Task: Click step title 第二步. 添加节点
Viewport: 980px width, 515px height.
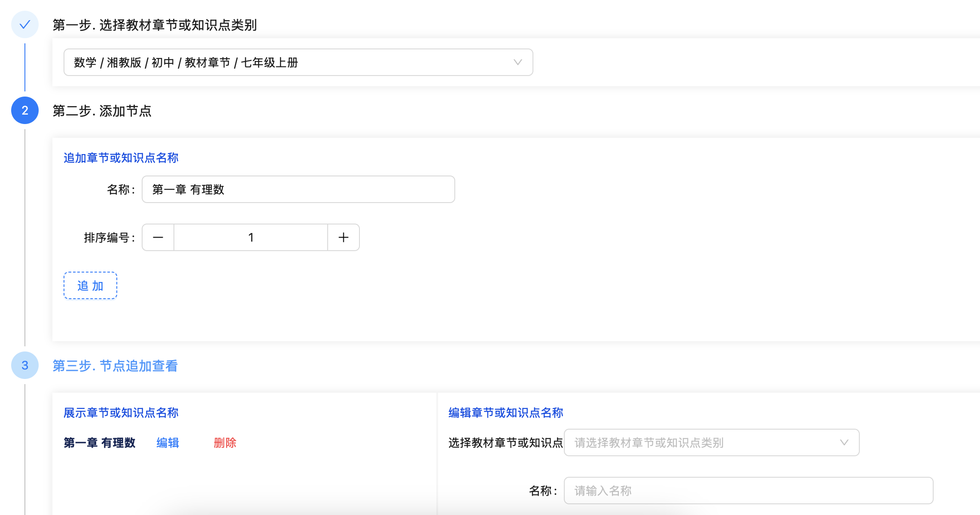Action: (102, 111)
